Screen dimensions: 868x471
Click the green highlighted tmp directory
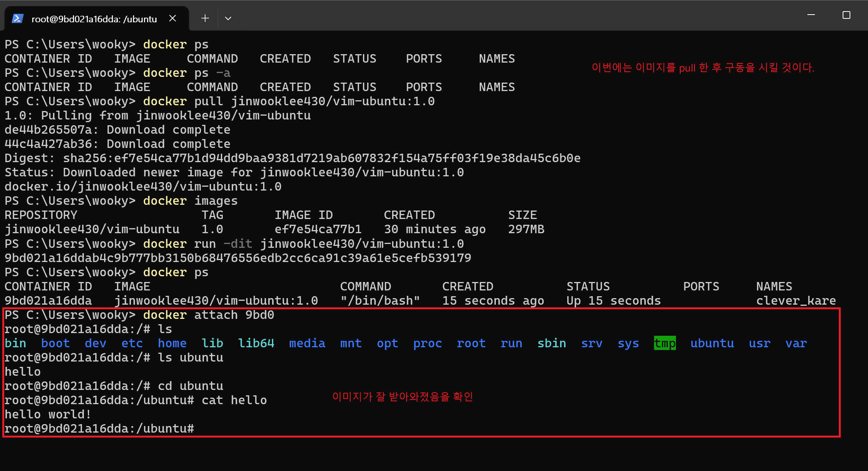coord(665,343)
